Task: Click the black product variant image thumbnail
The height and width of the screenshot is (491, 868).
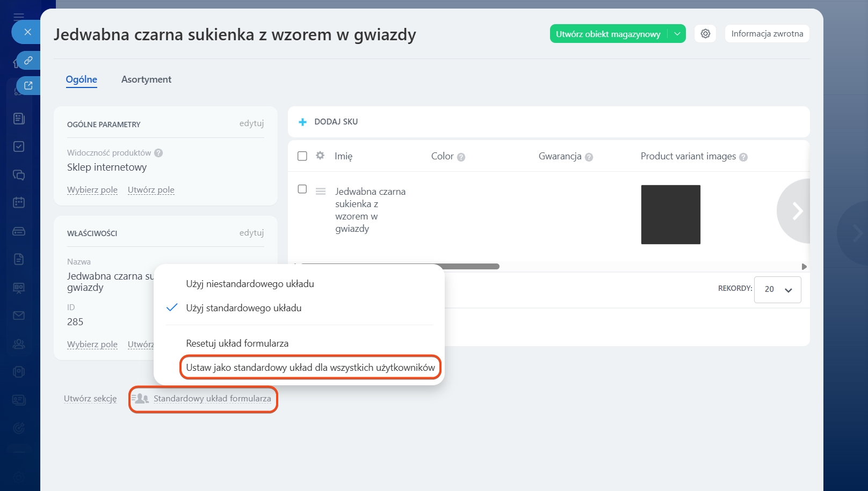Action: 670,215
